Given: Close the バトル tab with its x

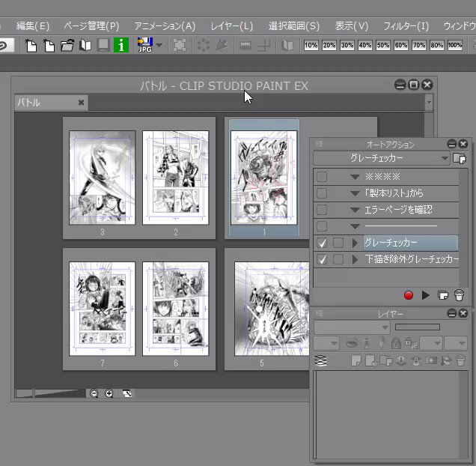Looking at the screenshot, I should pyautogui.click(x=81, y=103).
